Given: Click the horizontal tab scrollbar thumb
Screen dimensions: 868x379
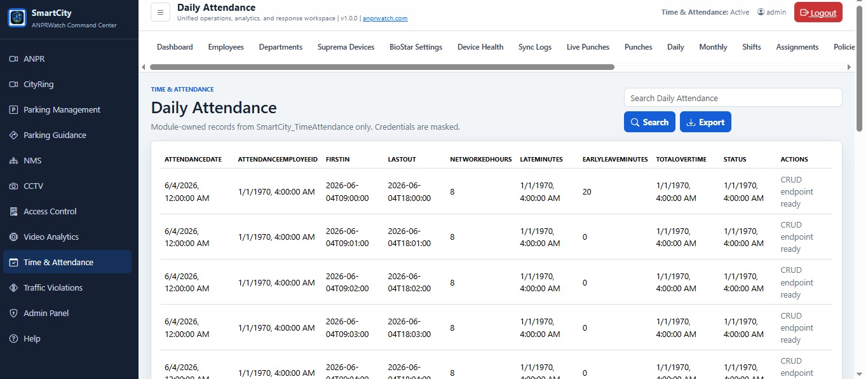Looking at the screenshot, I should tap(382, 67).
